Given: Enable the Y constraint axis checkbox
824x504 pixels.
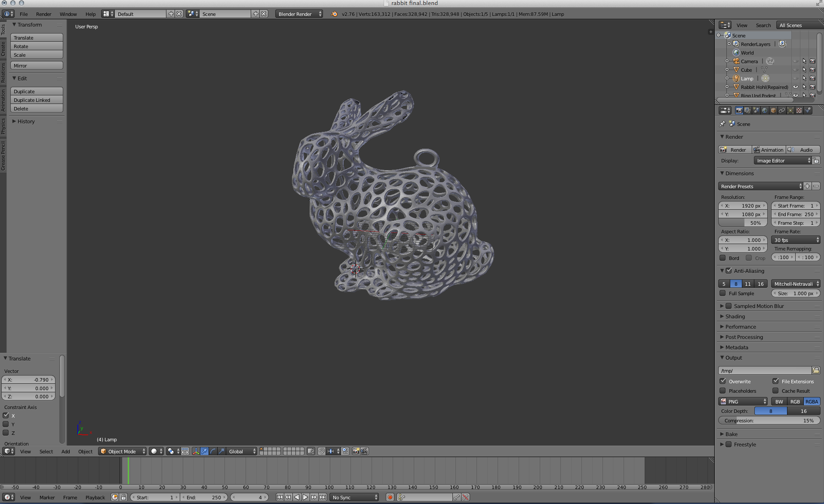Looking at the screenshot, I should (6, 424).
